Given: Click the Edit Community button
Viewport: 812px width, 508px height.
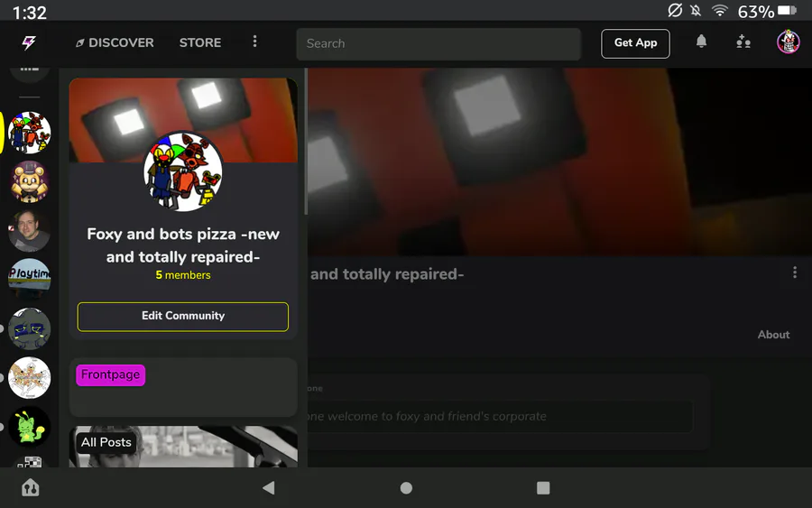Looking at the screenshot, I should click(183, 317).
